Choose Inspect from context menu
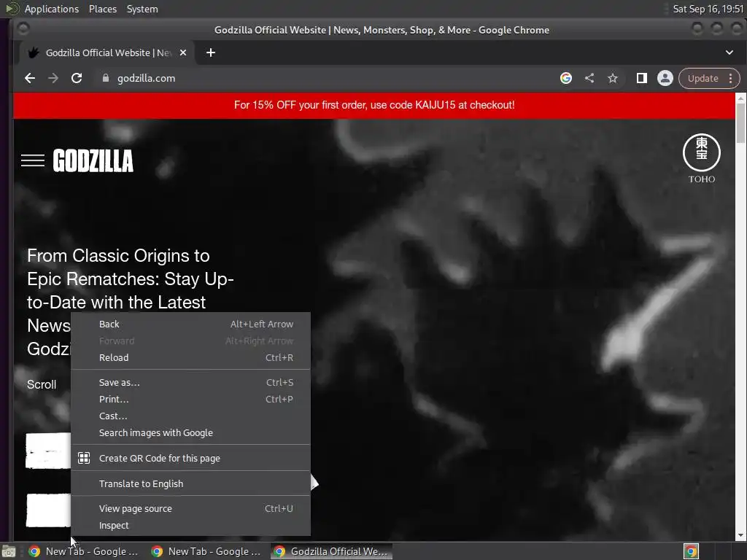Viewport: 747px width, 560px height. (x=190, y=526)
